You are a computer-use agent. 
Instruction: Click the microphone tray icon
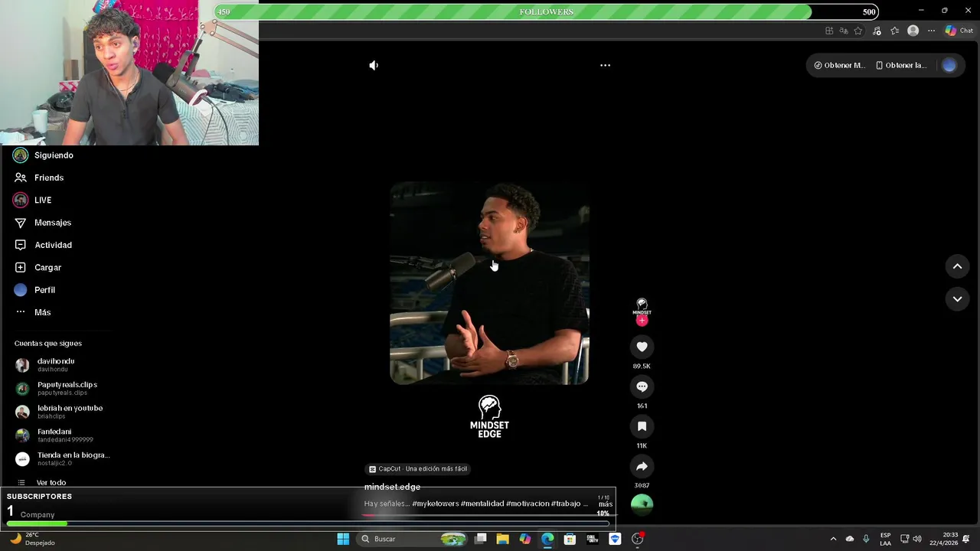point(866,539)
